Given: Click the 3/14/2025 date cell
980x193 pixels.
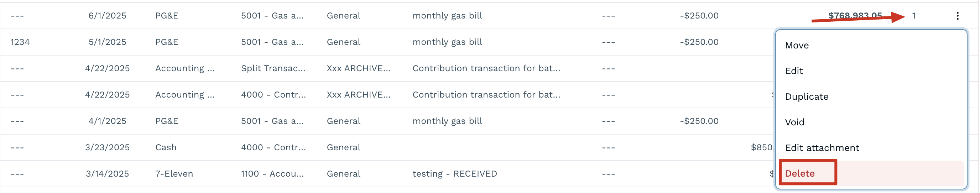Looking at the screenshot, I should point(107,173).
